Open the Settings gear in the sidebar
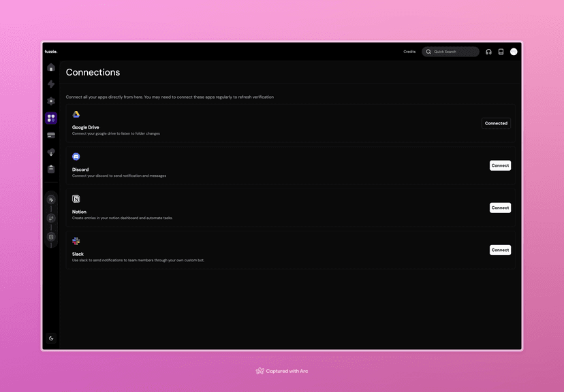 click(51, 101)
